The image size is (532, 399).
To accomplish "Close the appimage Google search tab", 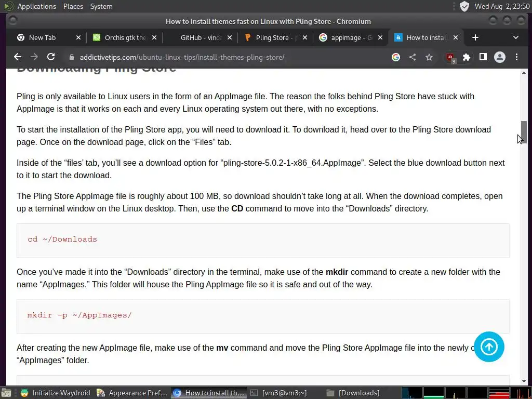I will 380,37.
